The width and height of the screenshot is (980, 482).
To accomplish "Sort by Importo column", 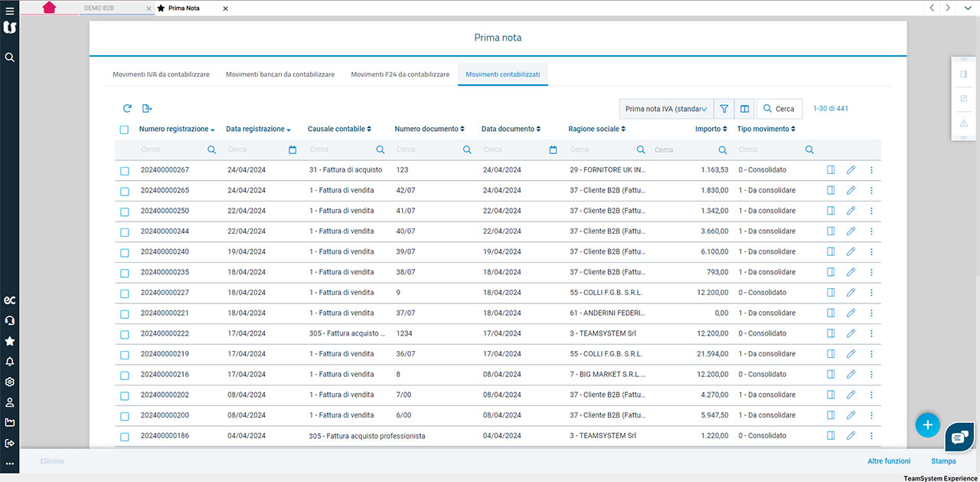I will [712, 129].
